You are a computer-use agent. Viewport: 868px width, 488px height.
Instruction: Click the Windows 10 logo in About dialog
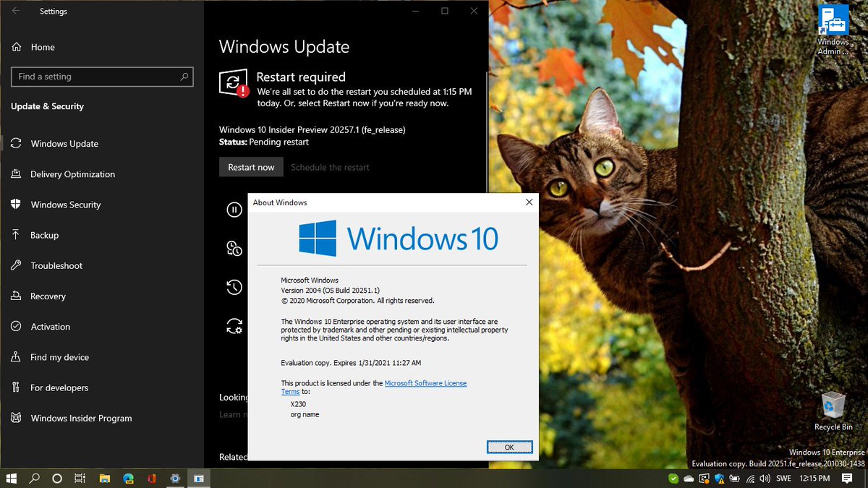click(399, 239)
